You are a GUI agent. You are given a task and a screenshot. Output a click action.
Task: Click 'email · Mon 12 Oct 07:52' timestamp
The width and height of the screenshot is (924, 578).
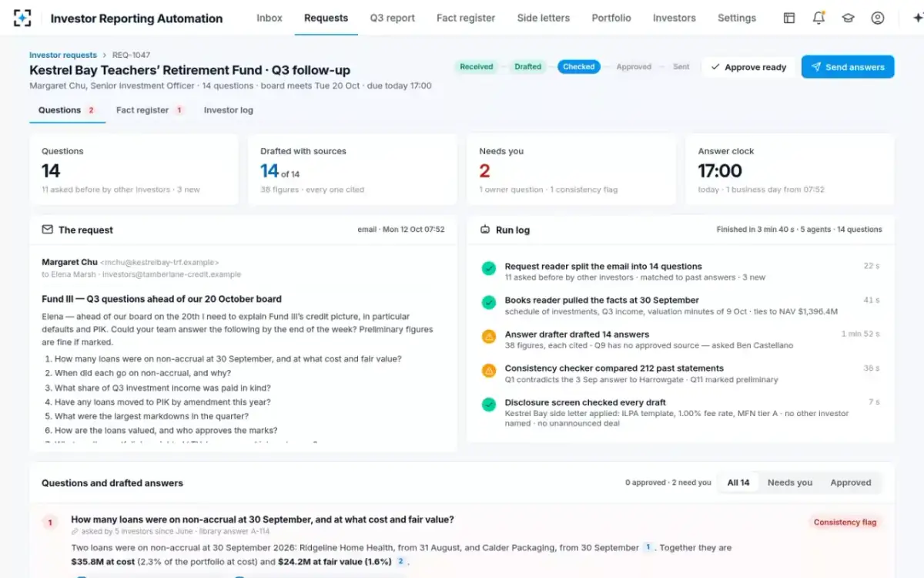(401, 230)
